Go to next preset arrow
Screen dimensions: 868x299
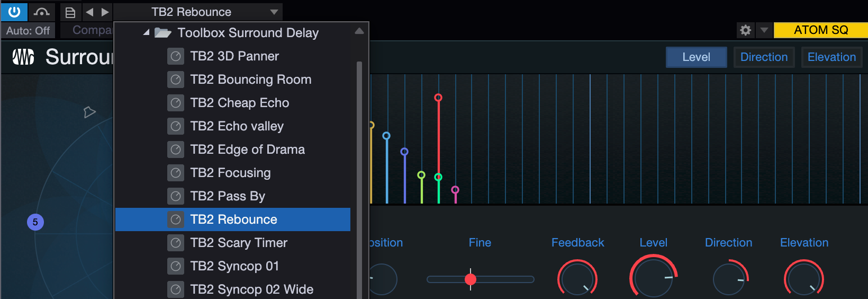[105, 12]
